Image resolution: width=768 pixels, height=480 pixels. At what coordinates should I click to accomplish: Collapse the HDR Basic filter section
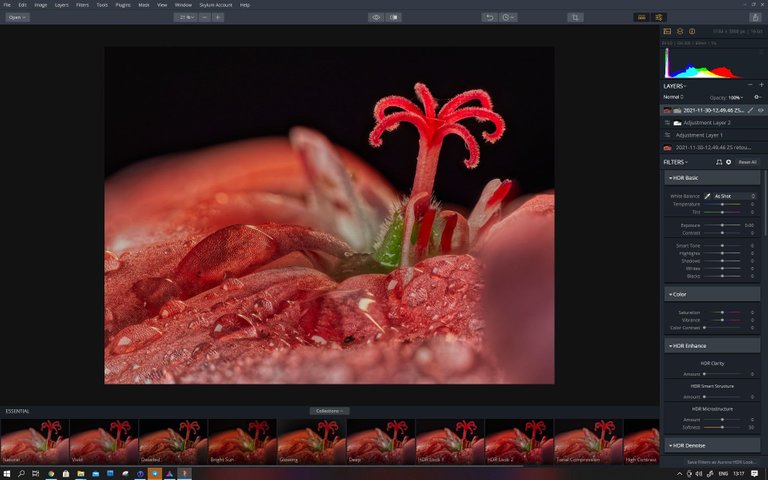[712, 178]
